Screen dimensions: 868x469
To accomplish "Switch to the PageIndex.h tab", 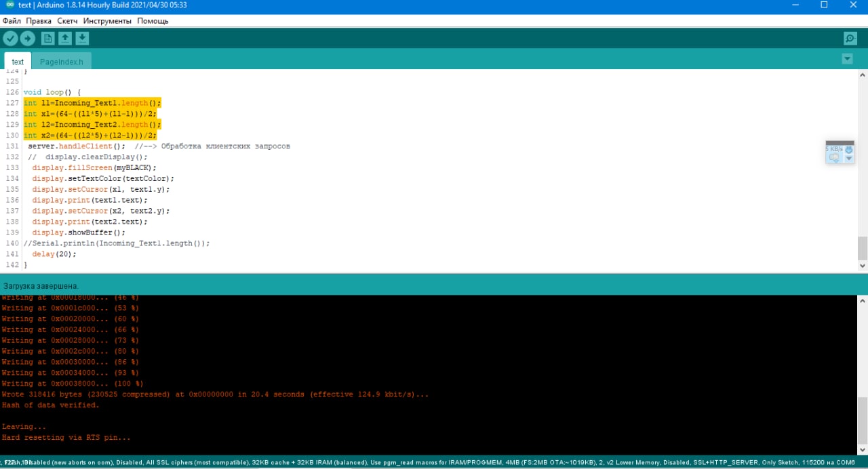I will pyautogui.click(x=62, y=62).
